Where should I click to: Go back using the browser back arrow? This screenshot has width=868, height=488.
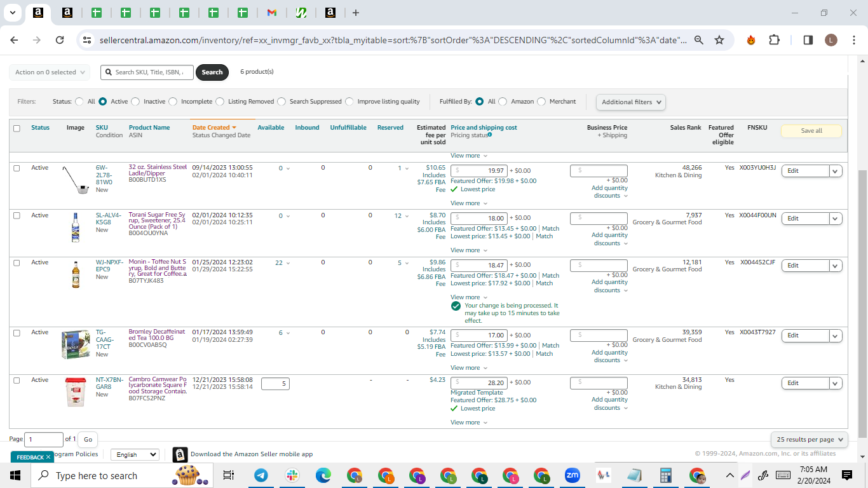pos(15,40)
